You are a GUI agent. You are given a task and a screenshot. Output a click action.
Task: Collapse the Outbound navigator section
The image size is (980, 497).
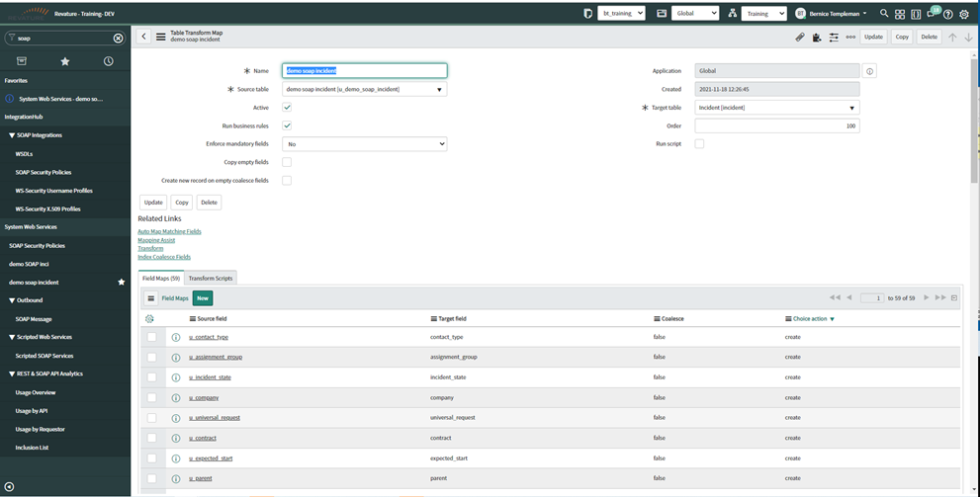tap(26, 300)
